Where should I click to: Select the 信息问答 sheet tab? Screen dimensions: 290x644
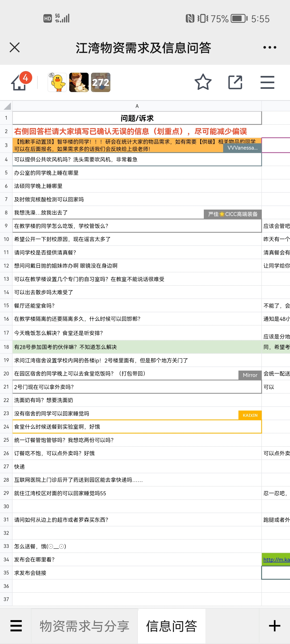tap(172, 626)
